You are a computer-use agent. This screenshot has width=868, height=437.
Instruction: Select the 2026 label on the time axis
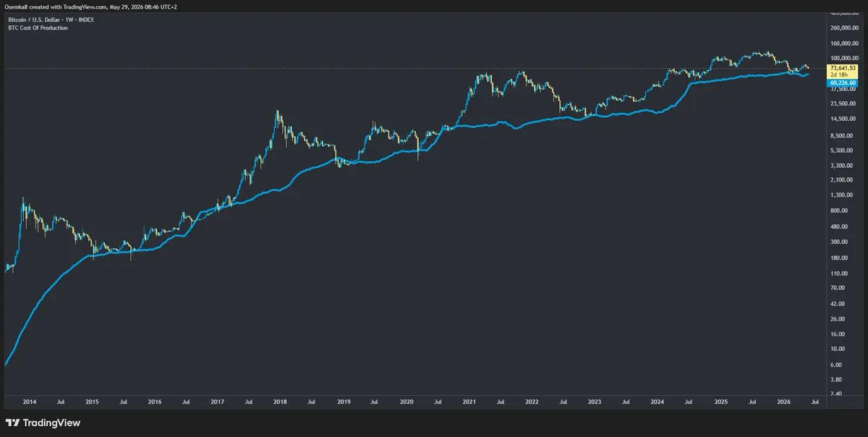pyautogui.click(x=783, y=400)
